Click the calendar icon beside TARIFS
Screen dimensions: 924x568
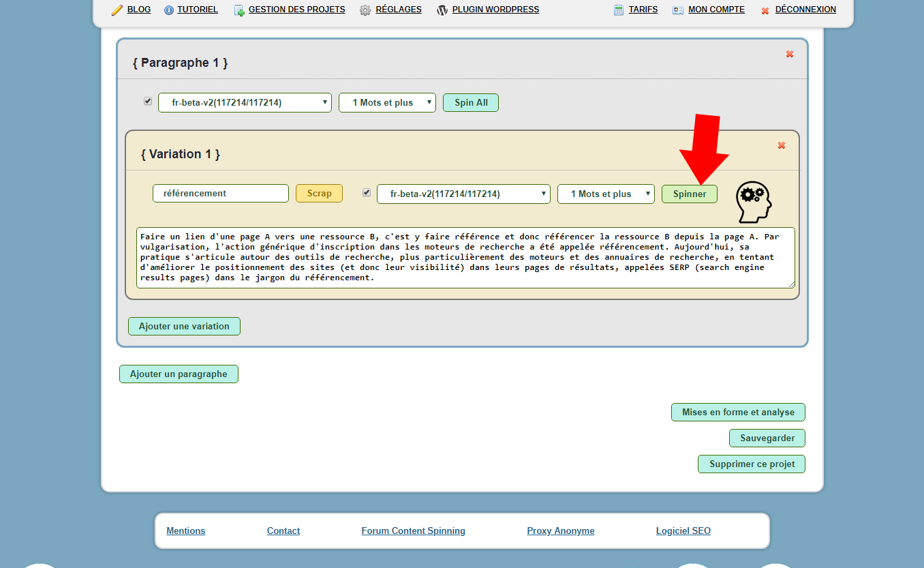[x=619, y=10]
